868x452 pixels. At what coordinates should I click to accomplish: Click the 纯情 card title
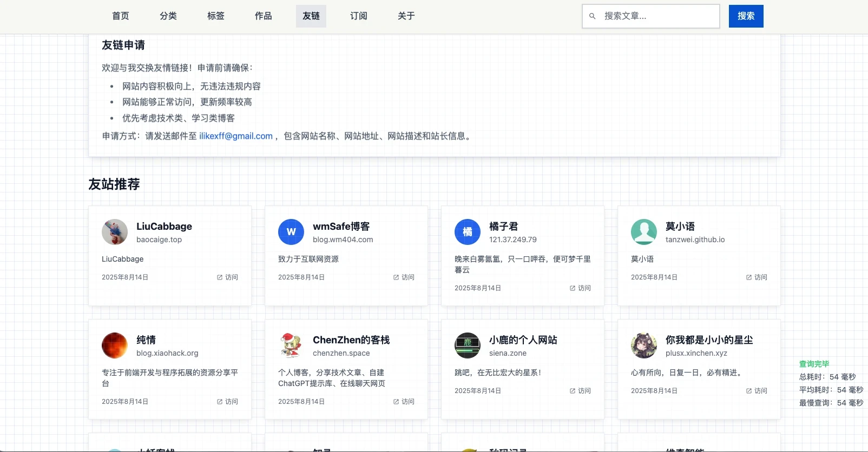click(x=146, y=340)
